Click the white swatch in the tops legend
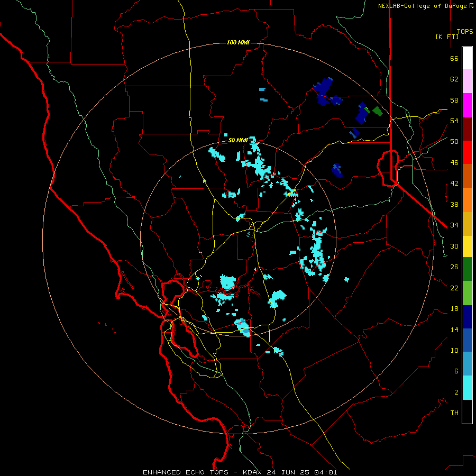Image resolution: width=476 pixels, height=476 pixels. 467,58
